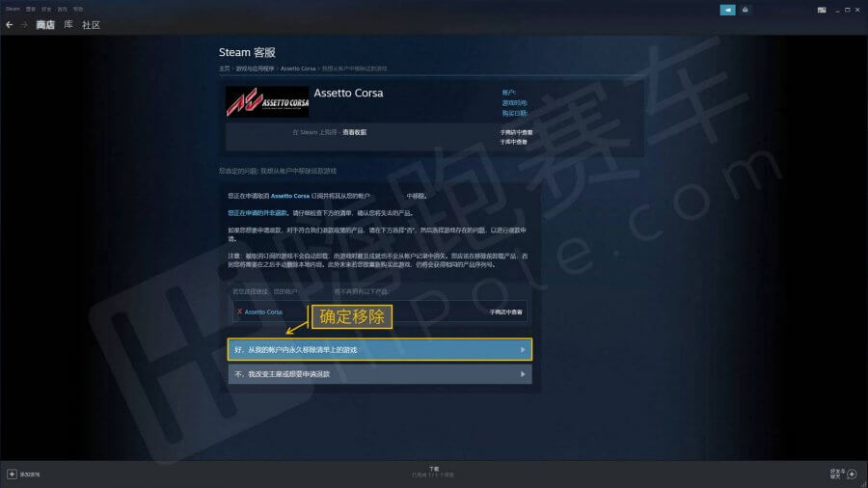Click 于商店中查看 in removal list row
Screen dimensions: 868x488
506,312
